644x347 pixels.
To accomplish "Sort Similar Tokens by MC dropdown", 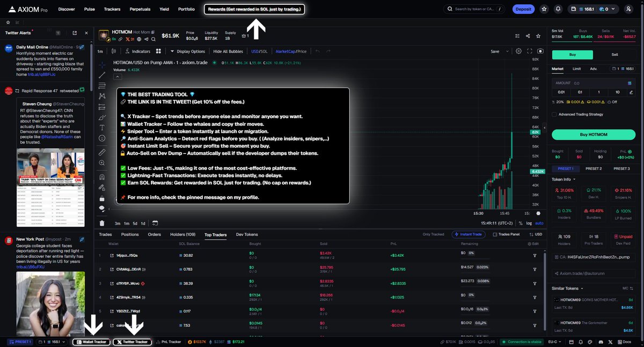I will [x=628, y=288].
